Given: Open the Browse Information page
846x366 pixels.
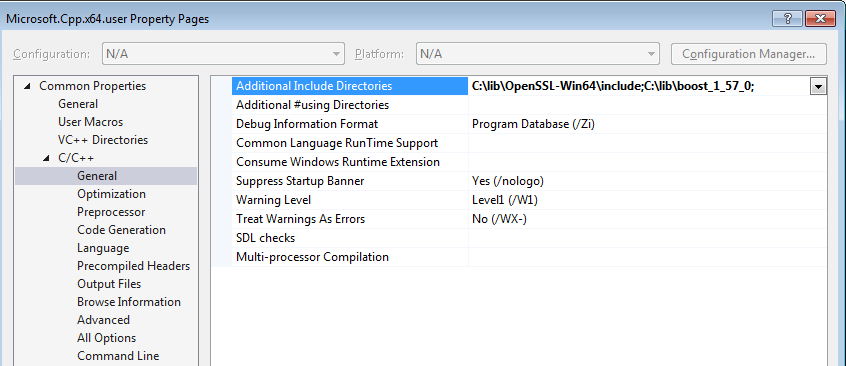Looking at the screenshot, I should [129, 302].
